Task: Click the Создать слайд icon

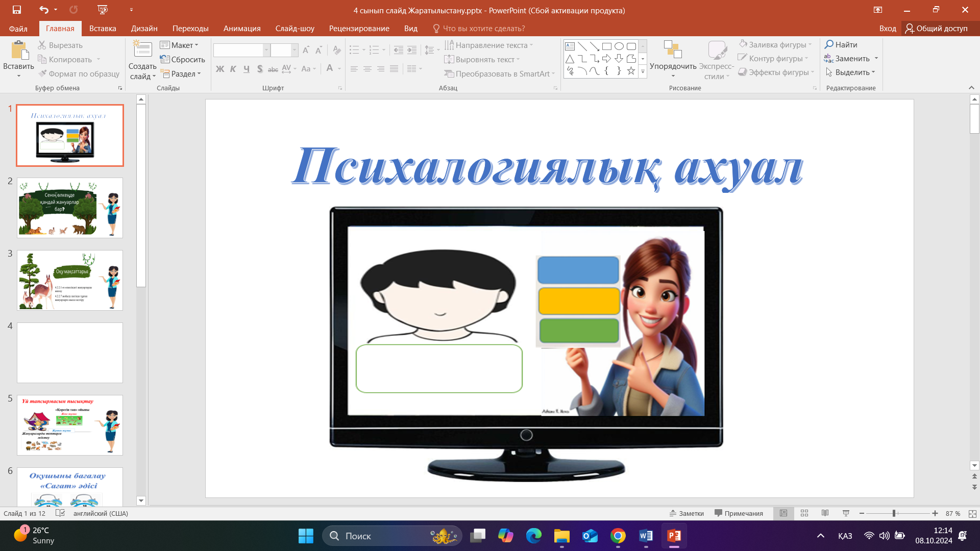Action: click(x=142, y=50)
